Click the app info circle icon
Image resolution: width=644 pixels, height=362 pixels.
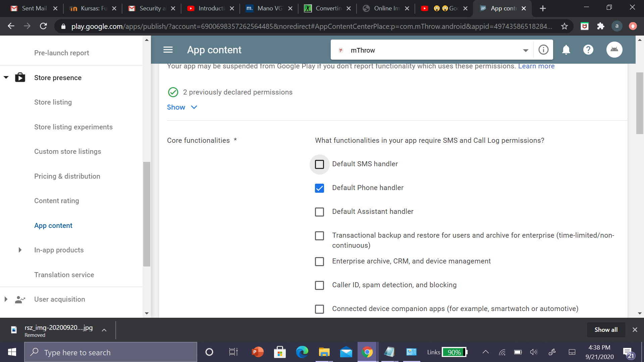543,50
